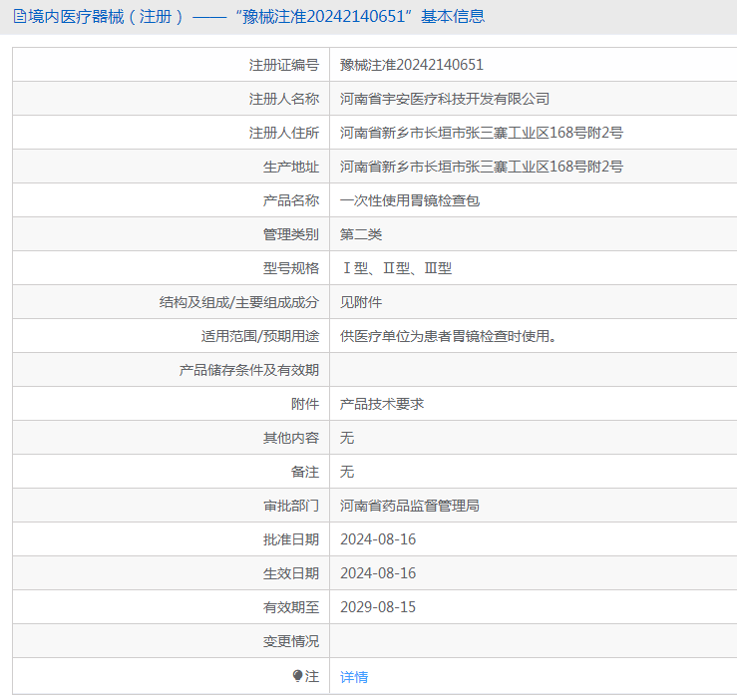Click the 结构及组成/主要组成成分 label

pyautogui.click(x=239, y=302)
